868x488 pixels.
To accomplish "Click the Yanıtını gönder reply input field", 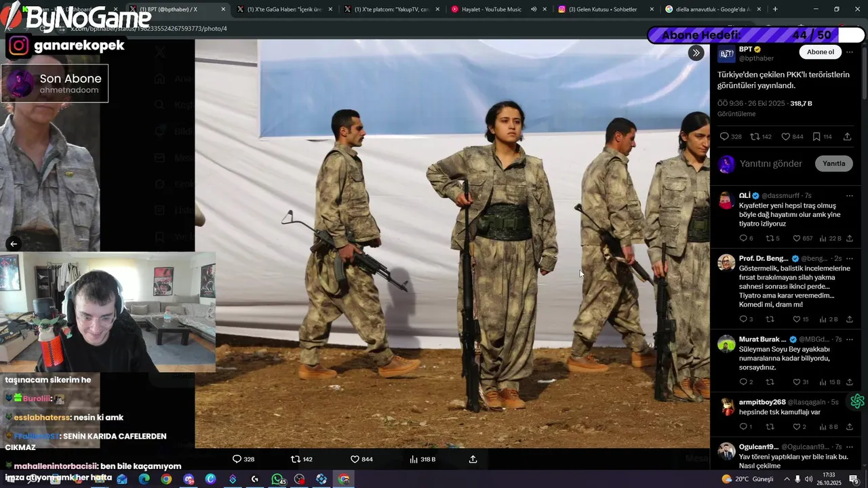I will tap(771, 163).
